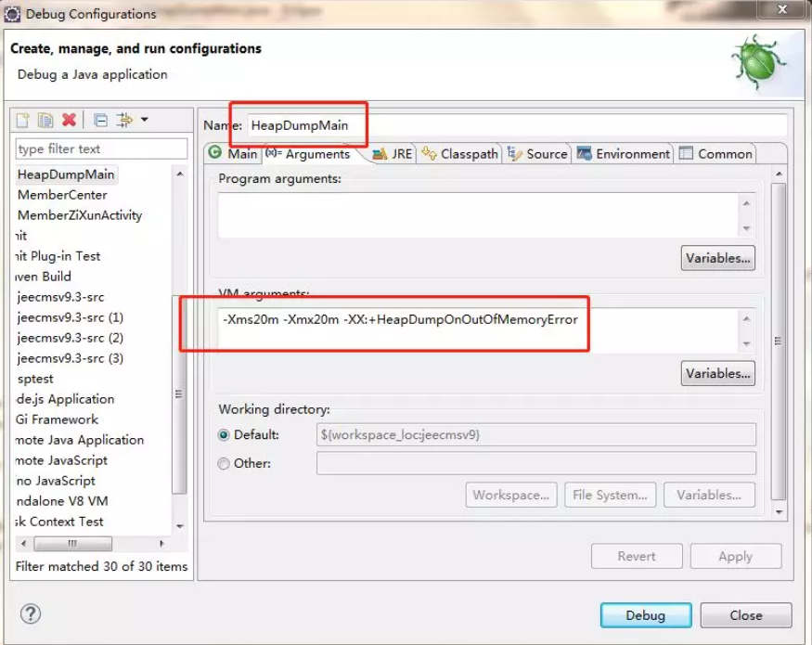Collapse all configurations in the tree
This screenshot has width=812, height=645.
(x=100, y=121)
